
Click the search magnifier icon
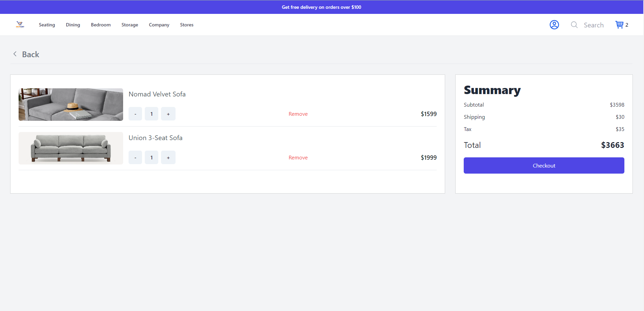[574, 25]
